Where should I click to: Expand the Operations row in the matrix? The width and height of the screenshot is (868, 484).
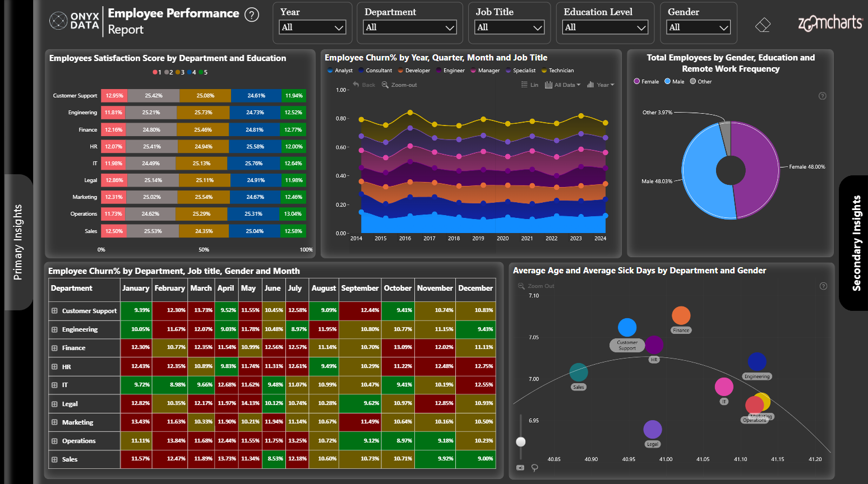click(54, 441)
